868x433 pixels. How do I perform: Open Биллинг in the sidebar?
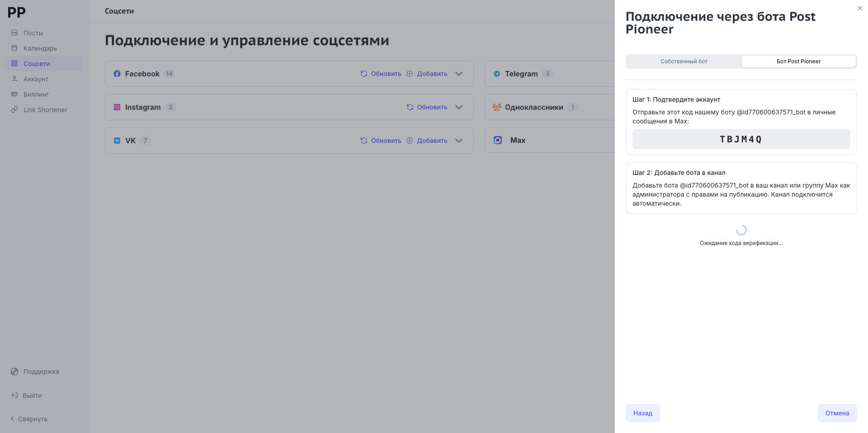[x=36, y=94]
